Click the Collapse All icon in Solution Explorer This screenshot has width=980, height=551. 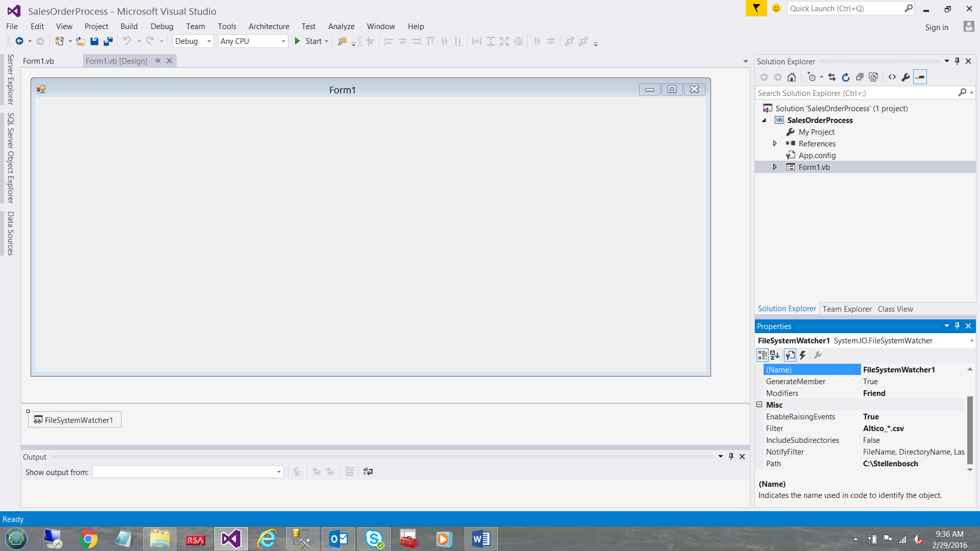[860, 77]
